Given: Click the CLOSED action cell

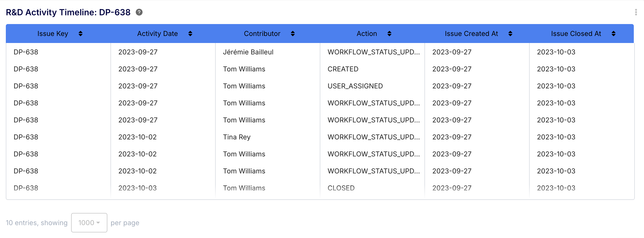Looking at the screenshot, I should (341, 188).
